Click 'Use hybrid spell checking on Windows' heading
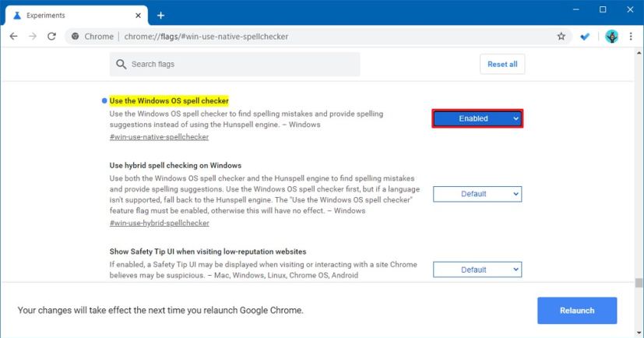Viewport: 644px width, 338px height. [x=175, y=166]
